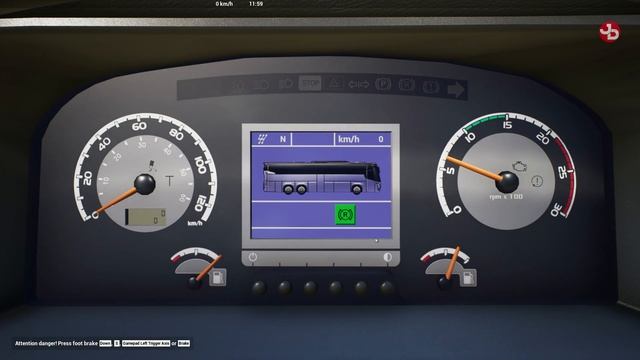Click the speedometer needle hub
640x360 pixels.
tap(144, 184)
